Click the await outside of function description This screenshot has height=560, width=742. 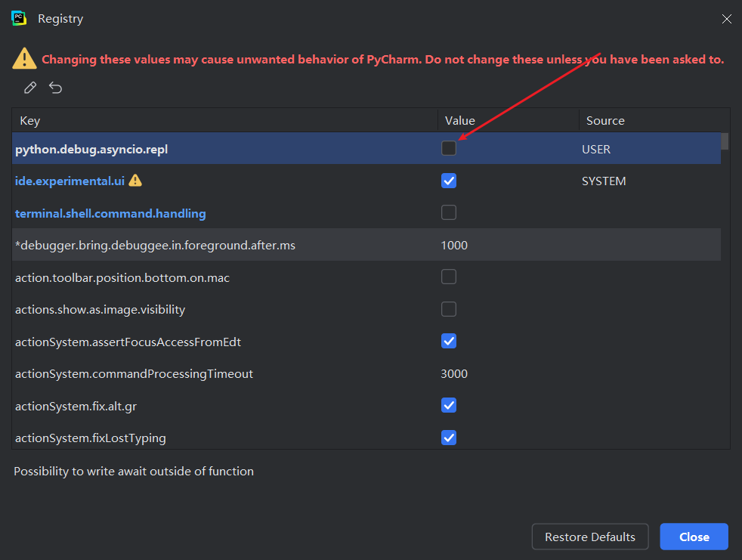[134, 472]
